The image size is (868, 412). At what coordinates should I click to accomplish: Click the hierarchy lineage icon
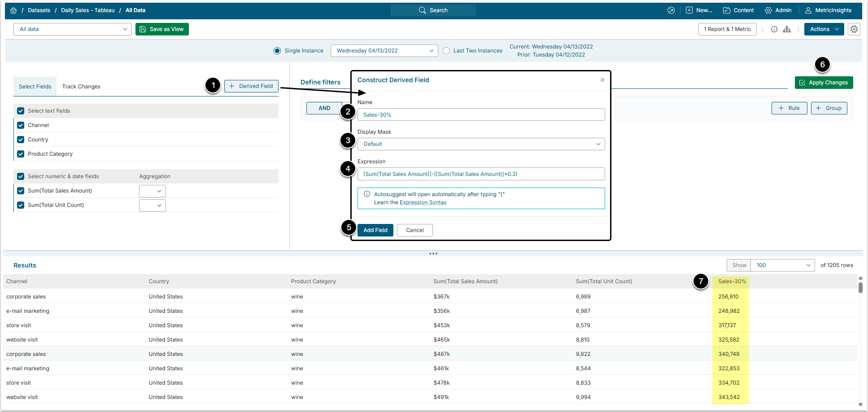click(x=787, y=29)
